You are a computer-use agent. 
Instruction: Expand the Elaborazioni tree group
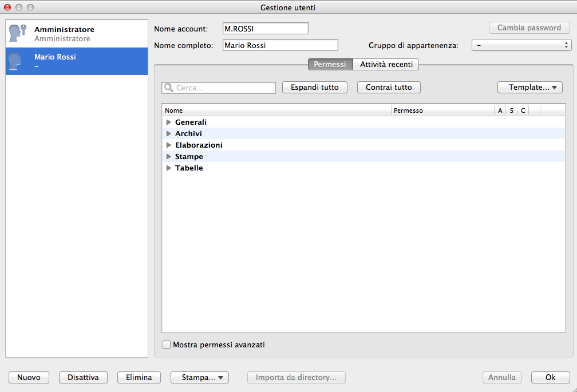tap(169, 145)
